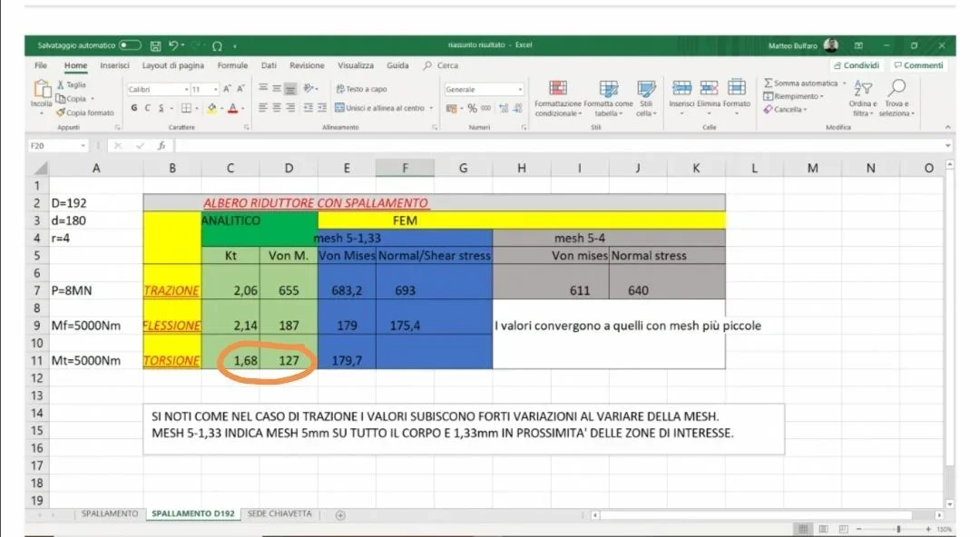Select cell containing 683,2
980x537 pixels.
pos(347,290)
